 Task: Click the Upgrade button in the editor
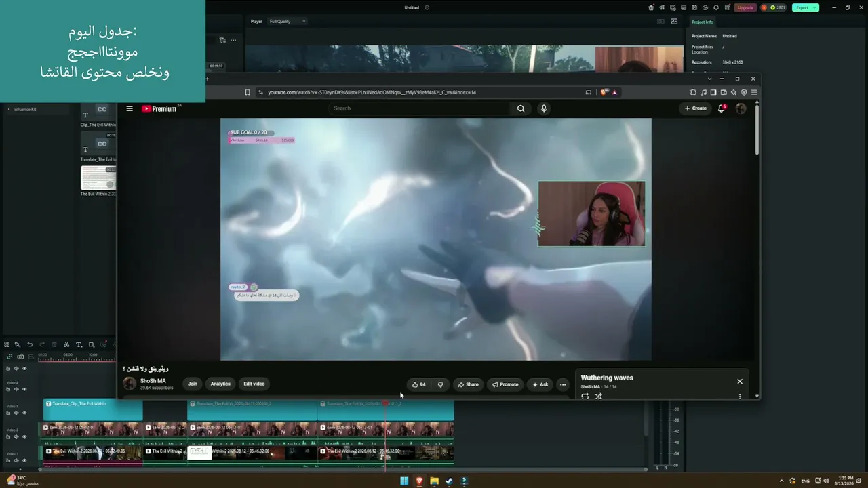tap(745, 7)
